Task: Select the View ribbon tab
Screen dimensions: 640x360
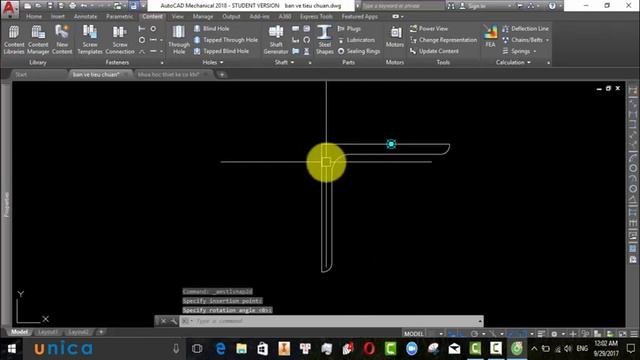Action: [178, 17]
